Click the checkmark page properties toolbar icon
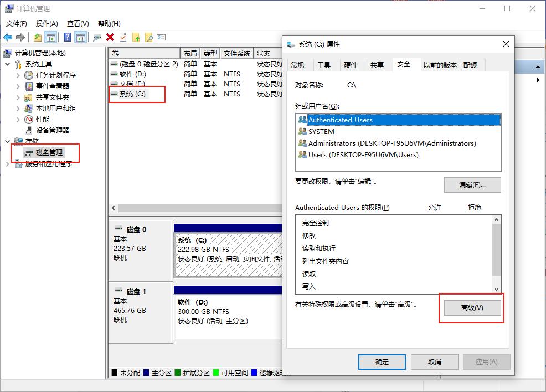Viewport: 546px width, 392px height. tap(123, 37)
